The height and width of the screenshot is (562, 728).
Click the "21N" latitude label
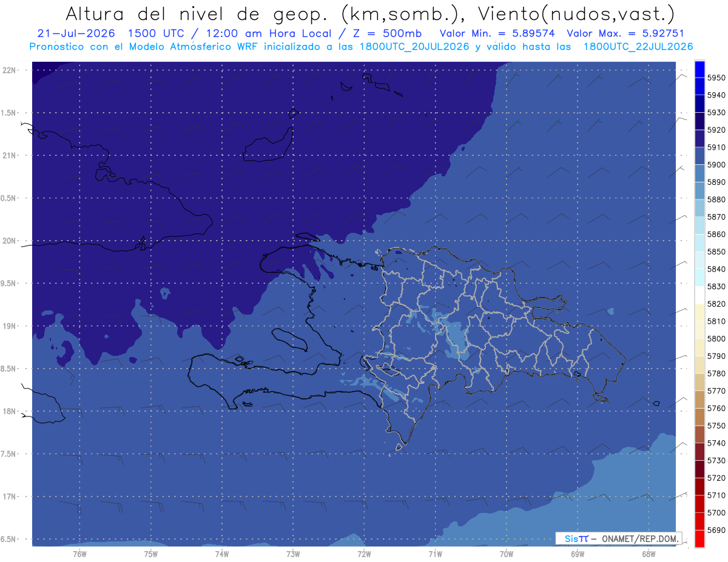click(x=9, y=155)
